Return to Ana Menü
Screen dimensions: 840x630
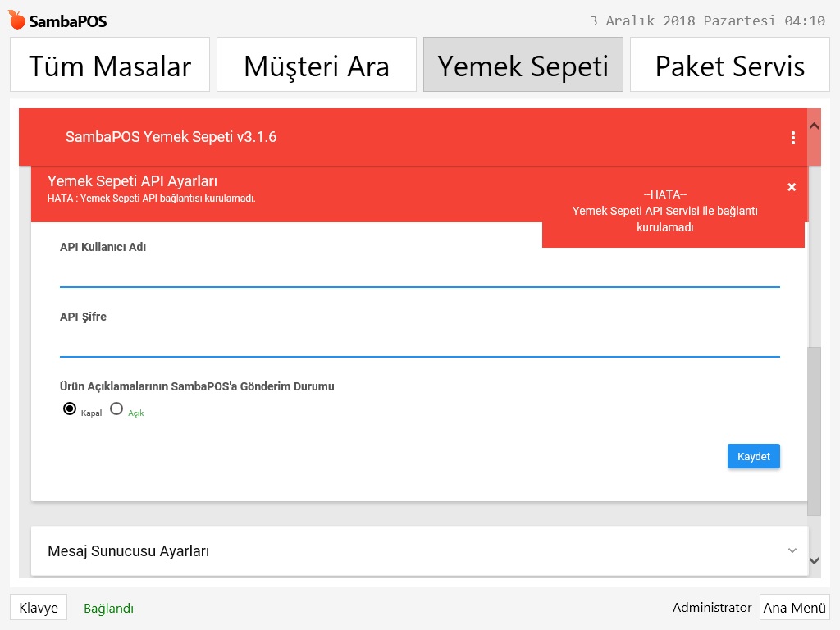(794, 608)
